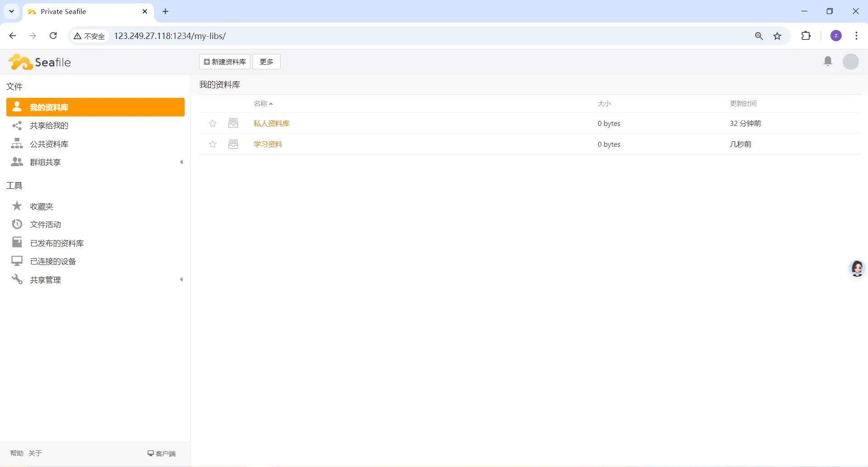The height and width of the screenshot is (467, 868).
Task: Open 已发布的资料库 page
Action: click(57, 243)
